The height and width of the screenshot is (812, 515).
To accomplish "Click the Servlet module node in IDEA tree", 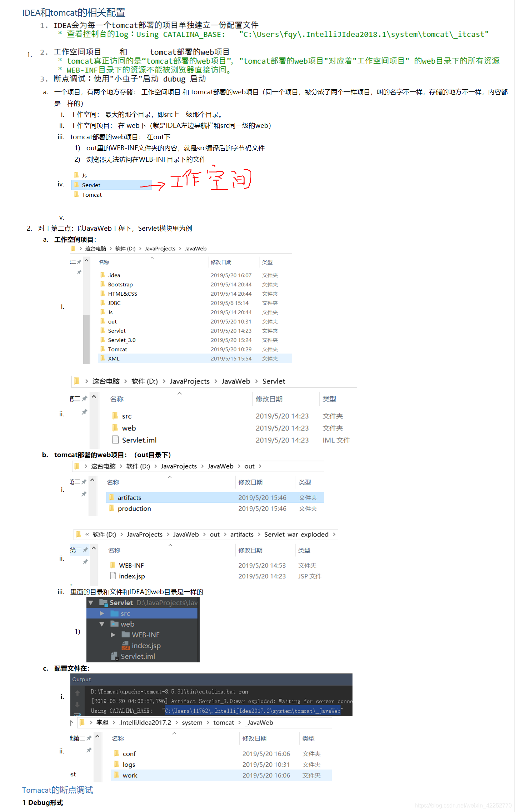I will point(121,603).
